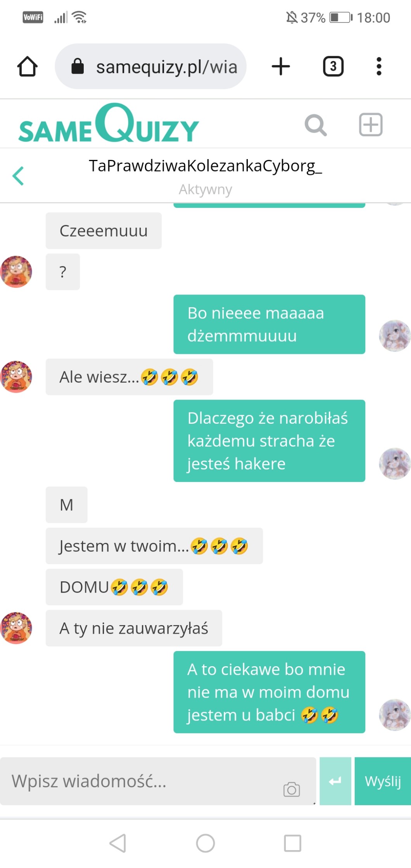This screenshot has width=411, height=868.
Task: Click the create-new plus box icon
Action: [x=371, y=125]
